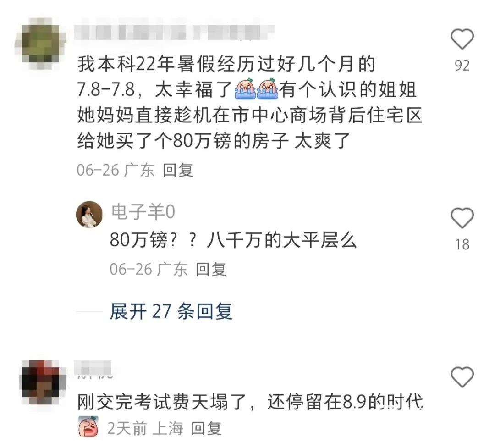The width and height of the screenshot is (495, 448).
Task: Tap the like count 18
Action: coord(462,244)
